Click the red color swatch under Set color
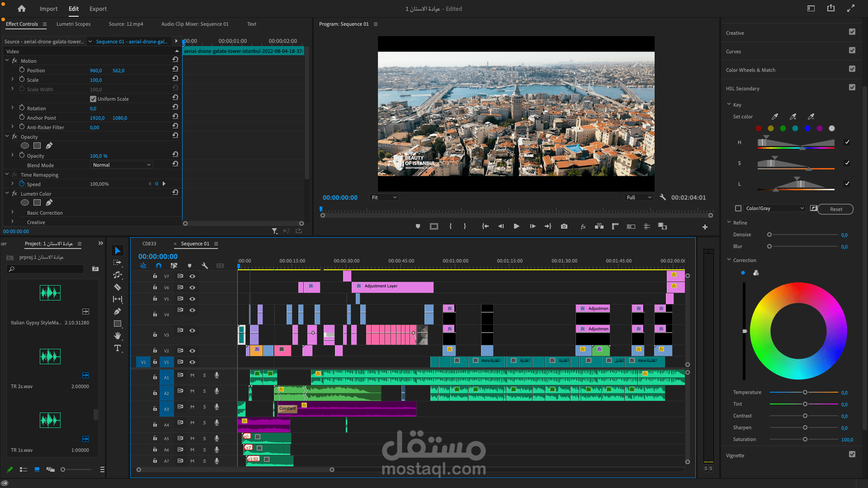The image size is (868, 488). tap(759, 128)
